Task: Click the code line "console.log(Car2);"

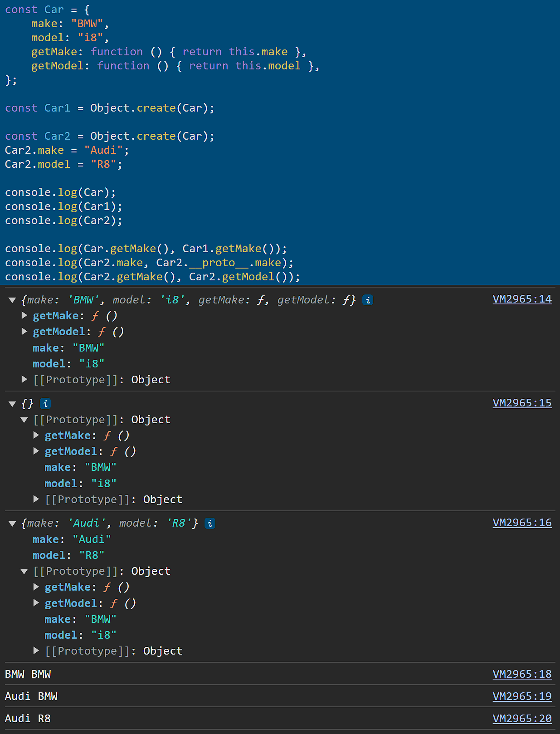Action: 64,220
